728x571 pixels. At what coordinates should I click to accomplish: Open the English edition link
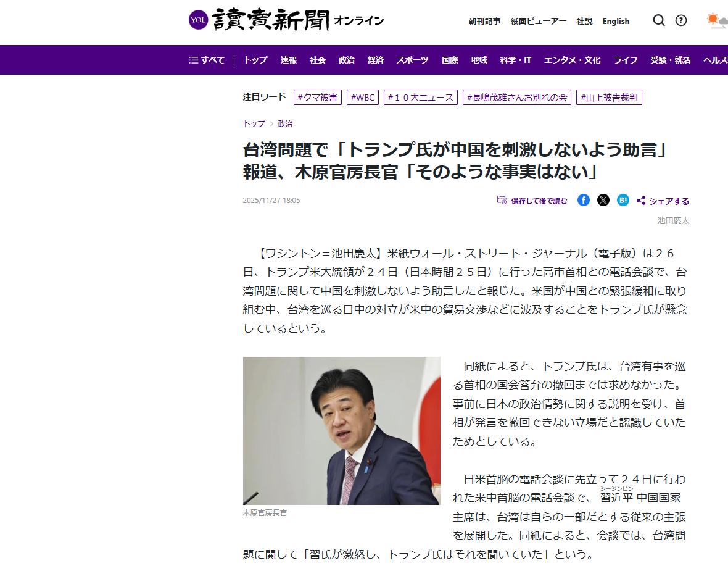pyautogui.click(x=616, y=22)
